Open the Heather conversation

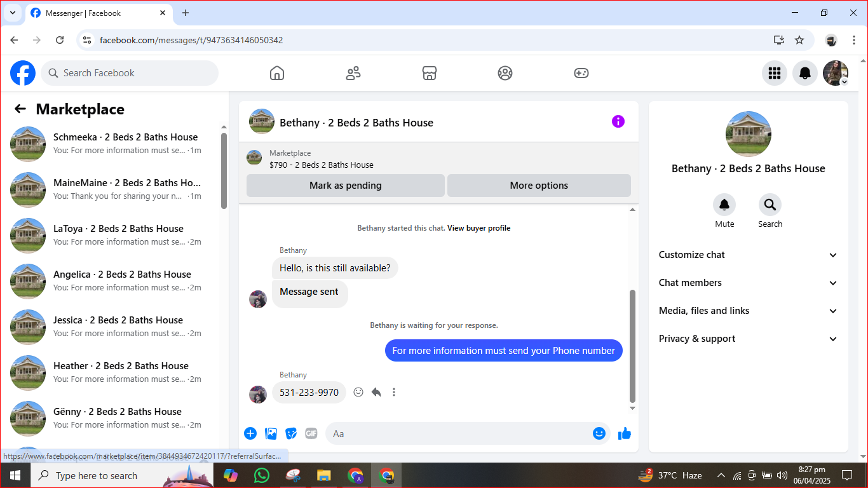click(111, 372)
